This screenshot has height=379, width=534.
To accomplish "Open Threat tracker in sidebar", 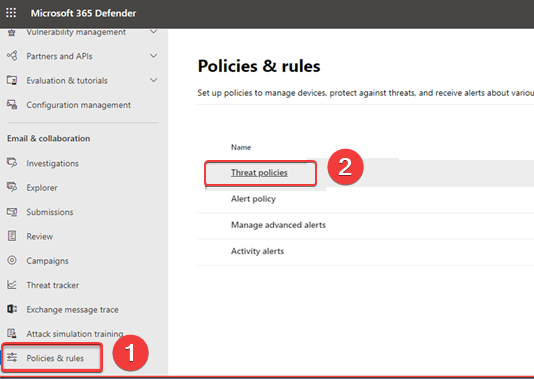I will click(x=52, y=285).
